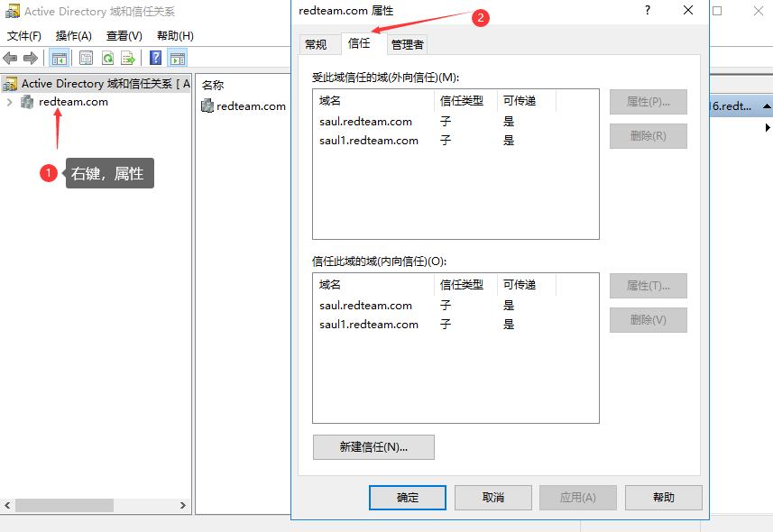The width and height of the screenshot is (773, 532).
Task: Select the Active Directory 域和信任关系 root tree node
Action: [x=97, y=84]
